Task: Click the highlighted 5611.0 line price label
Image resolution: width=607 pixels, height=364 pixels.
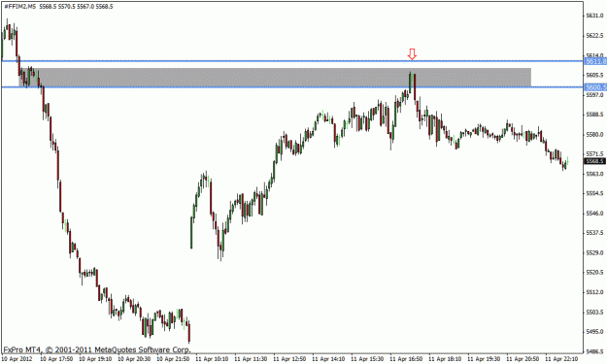Action: (x=595, y=61)
